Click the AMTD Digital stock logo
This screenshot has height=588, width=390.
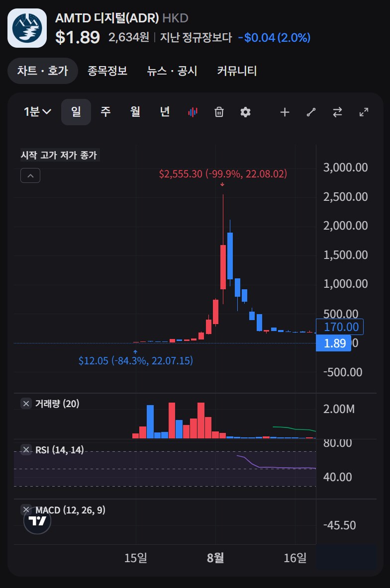(27, 28)
